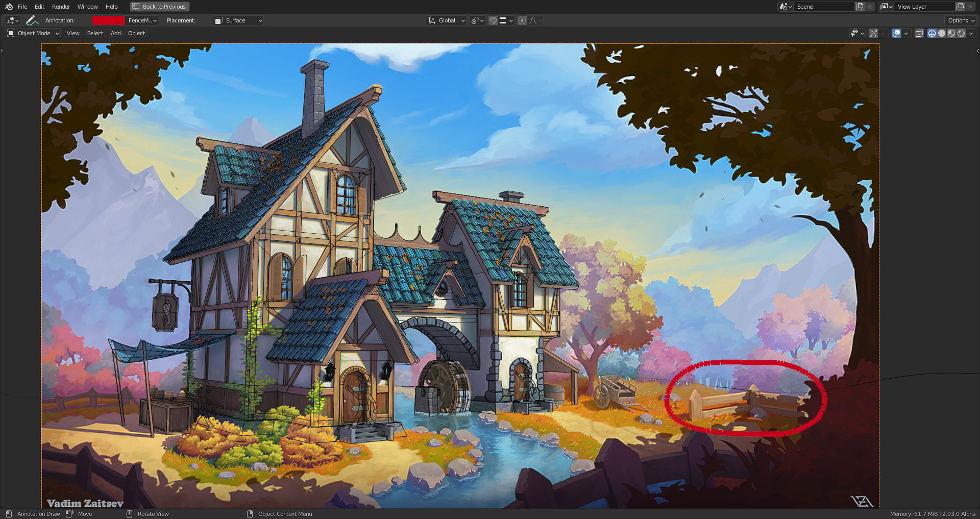Toggle the snapping magnet icon

(493, 20)
